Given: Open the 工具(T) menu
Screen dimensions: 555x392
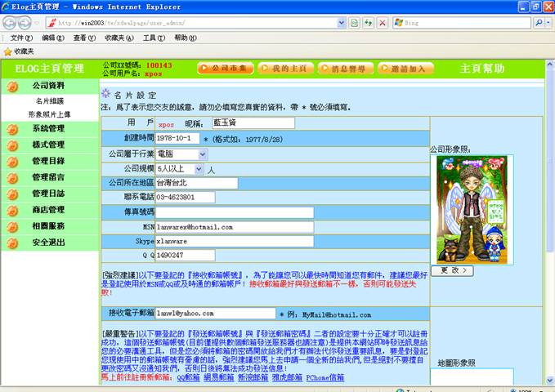Looking at the screenshot, I should [x=154, y=38].
